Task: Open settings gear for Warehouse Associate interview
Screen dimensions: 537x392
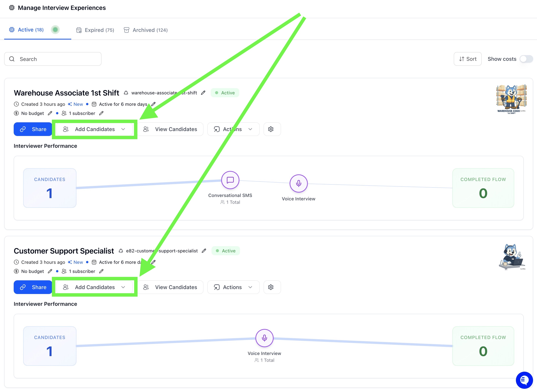Action: [271, 129]
